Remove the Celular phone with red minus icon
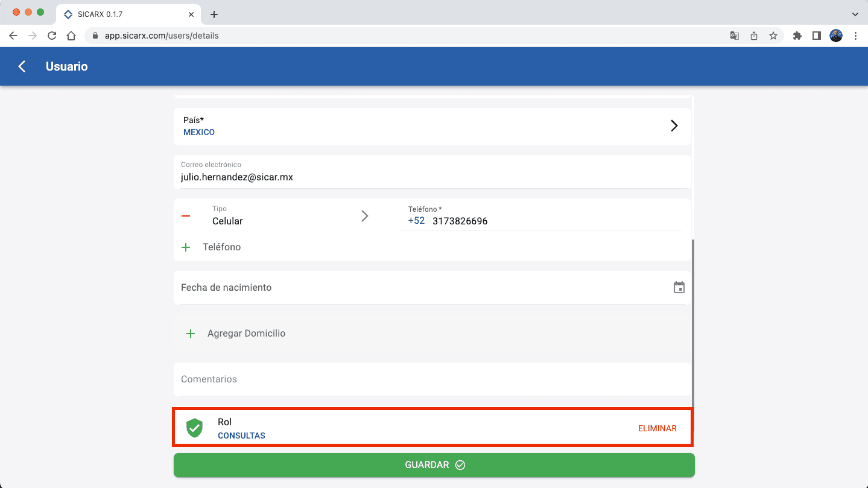The width and height of the screenshot is (868, 488). point(186,216)
